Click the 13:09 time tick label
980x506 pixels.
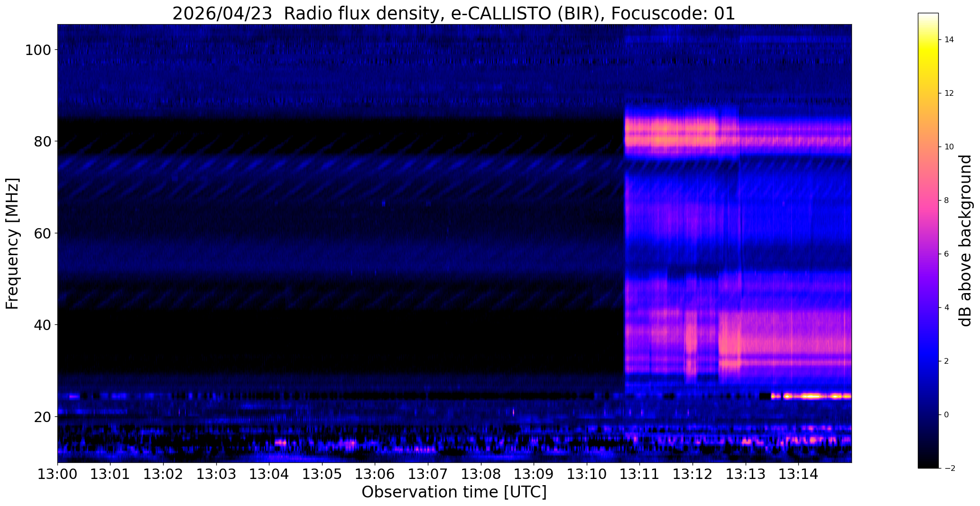pos(534,474)
